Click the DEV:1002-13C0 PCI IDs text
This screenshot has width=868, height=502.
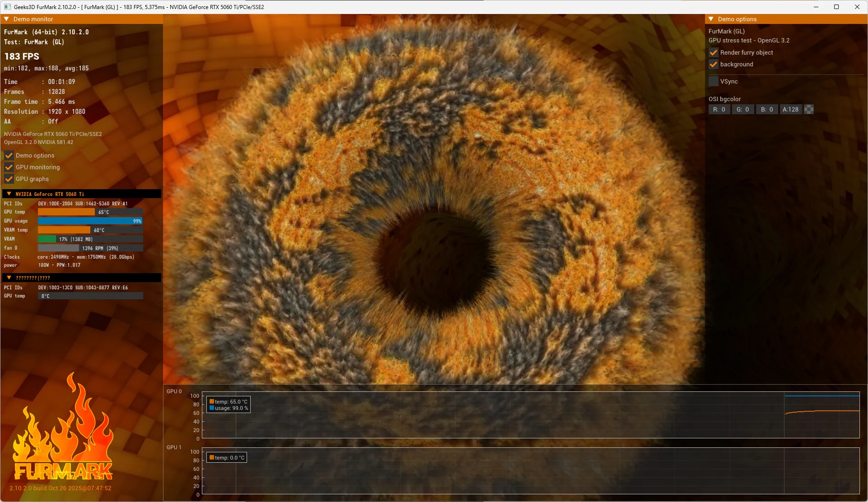tap(83, 288)
